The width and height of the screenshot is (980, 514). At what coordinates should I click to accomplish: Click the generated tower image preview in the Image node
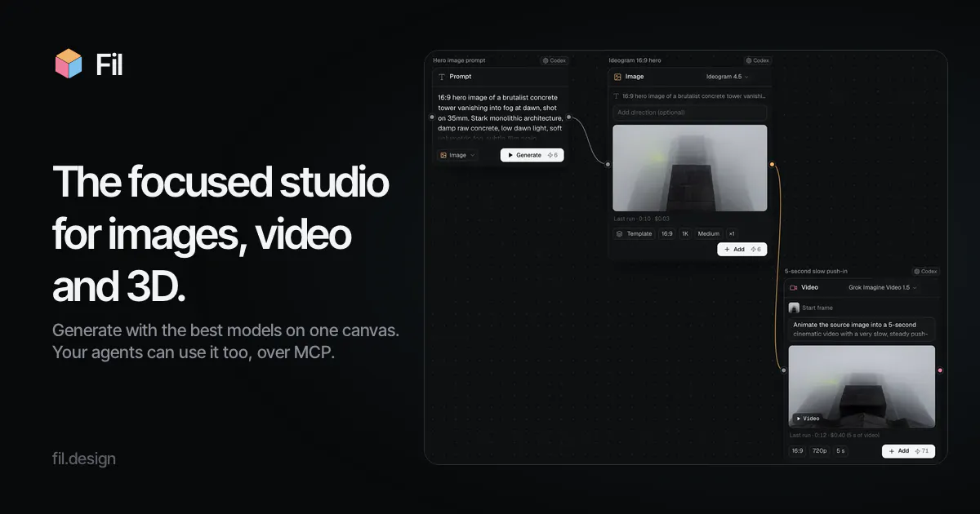690,168
